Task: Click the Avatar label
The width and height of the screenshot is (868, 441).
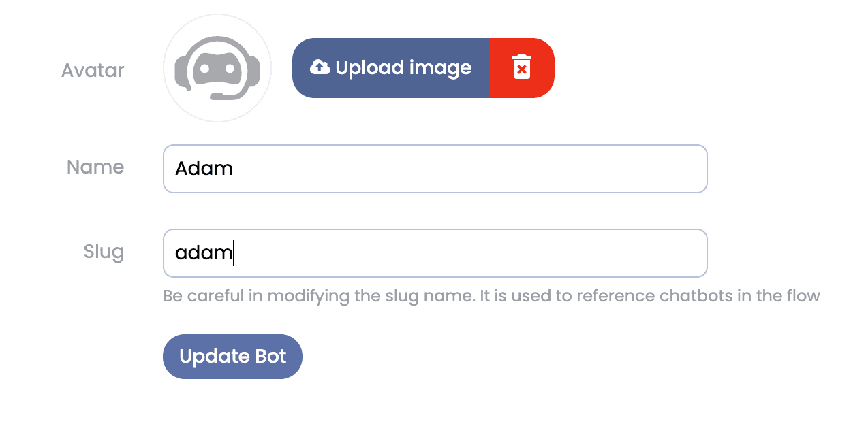Action: pyautogui.click(x=93, y=70)
